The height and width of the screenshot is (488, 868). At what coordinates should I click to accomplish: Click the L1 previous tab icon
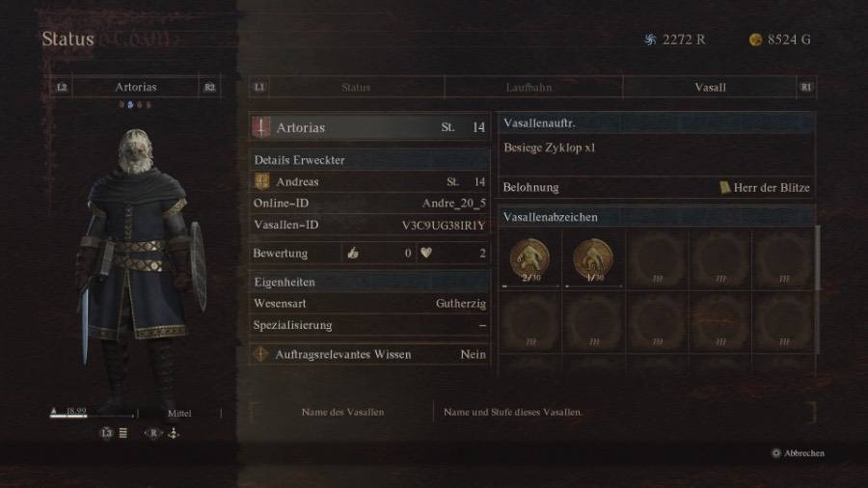[259, 88]
